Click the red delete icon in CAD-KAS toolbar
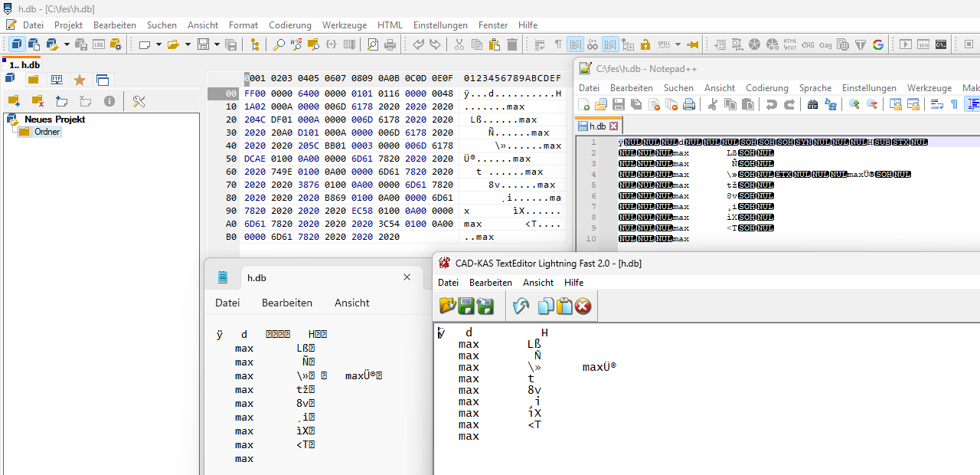 click(x=583, y=307)
